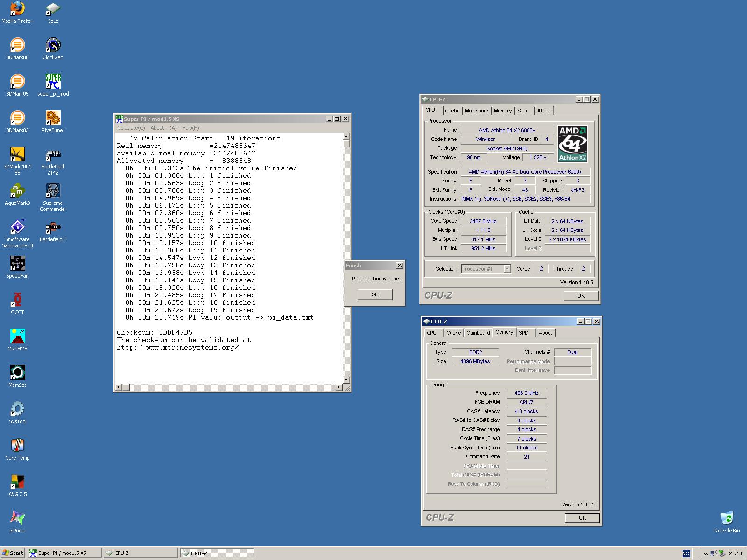Open the SpeedFan desktop icon
This screenshot has width=747, height=560.
pyautogui.click(x=17, y=267)
